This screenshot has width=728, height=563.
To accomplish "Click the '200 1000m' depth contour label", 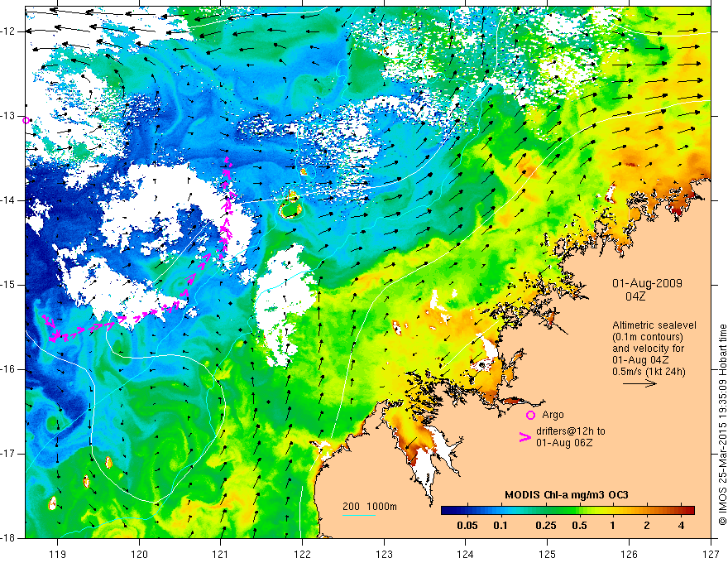I will [x=370, y=507].
